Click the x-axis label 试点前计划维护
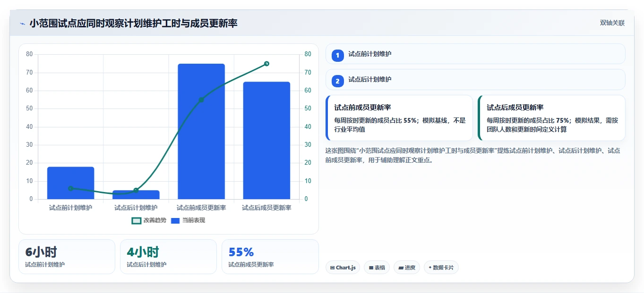The width and height of the screenshot is (644, 293). point(70,208)
